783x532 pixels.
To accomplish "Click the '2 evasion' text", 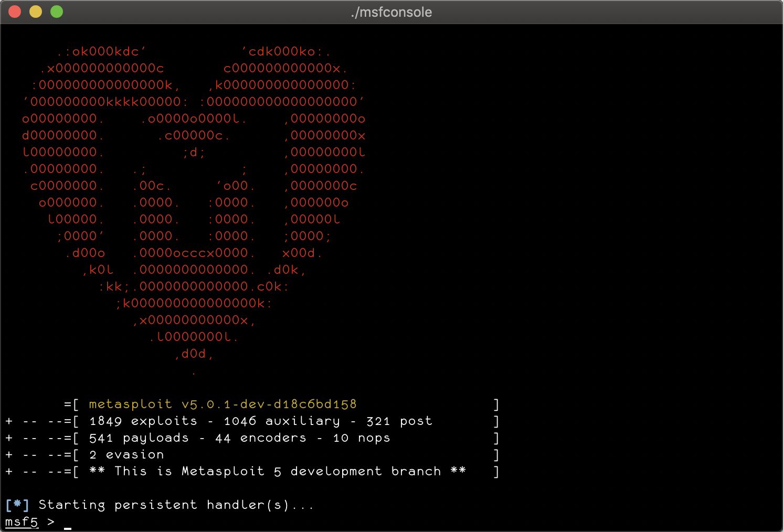I will [126, 454].
